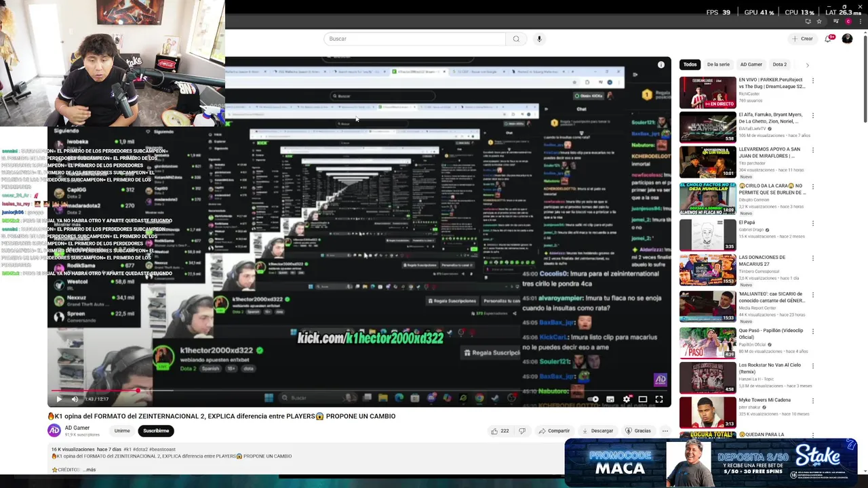Viewport: 868px width, 488px height.
Task: Open options menu for CIRILO DA LA CARA video
Action: click(812, 186)
